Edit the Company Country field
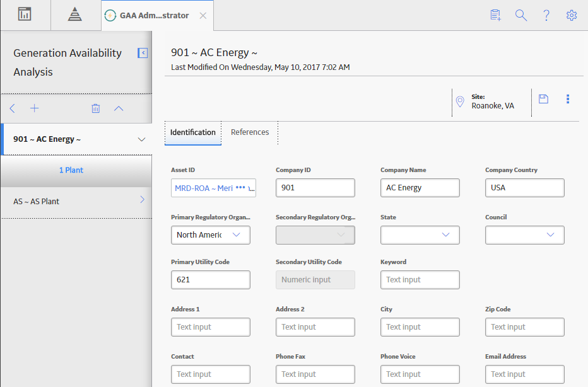The width and height of the screenshot is (588, 387). pos(525,188)
